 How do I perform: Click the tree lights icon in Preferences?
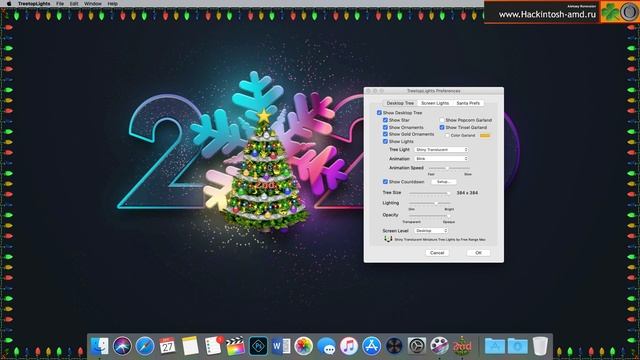click(388, 239)
